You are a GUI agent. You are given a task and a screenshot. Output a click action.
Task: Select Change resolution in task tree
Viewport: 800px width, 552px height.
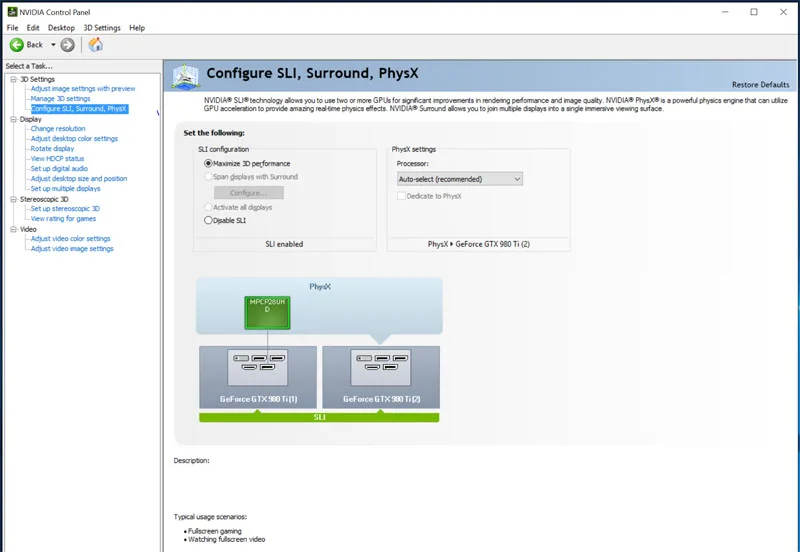[x=58, y=129]
